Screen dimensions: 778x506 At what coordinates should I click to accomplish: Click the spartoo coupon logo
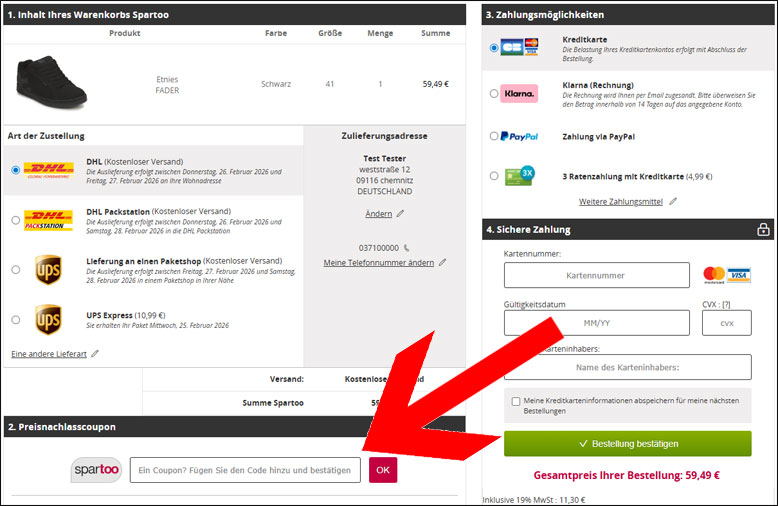click(96, 469)
